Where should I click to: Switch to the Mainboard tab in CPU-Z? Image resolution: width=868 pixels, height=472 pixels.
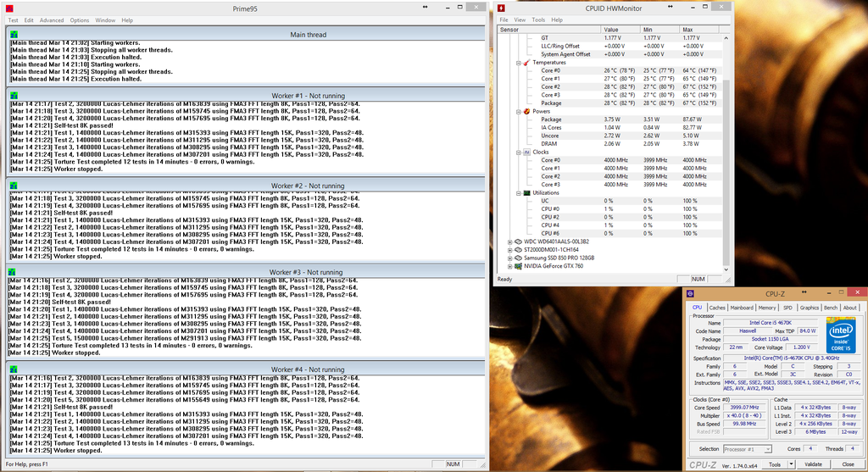pyautogui.click(x=742, y=308)
